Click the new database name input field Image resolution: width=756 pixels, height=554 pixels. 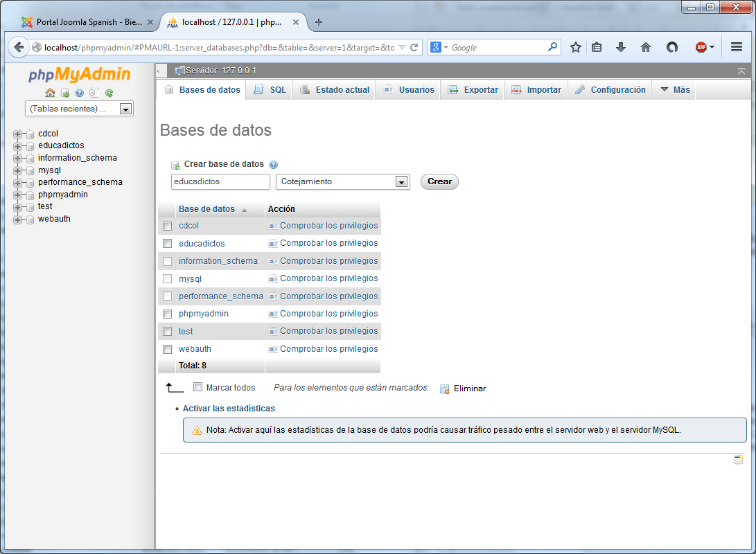coord(220,181)
